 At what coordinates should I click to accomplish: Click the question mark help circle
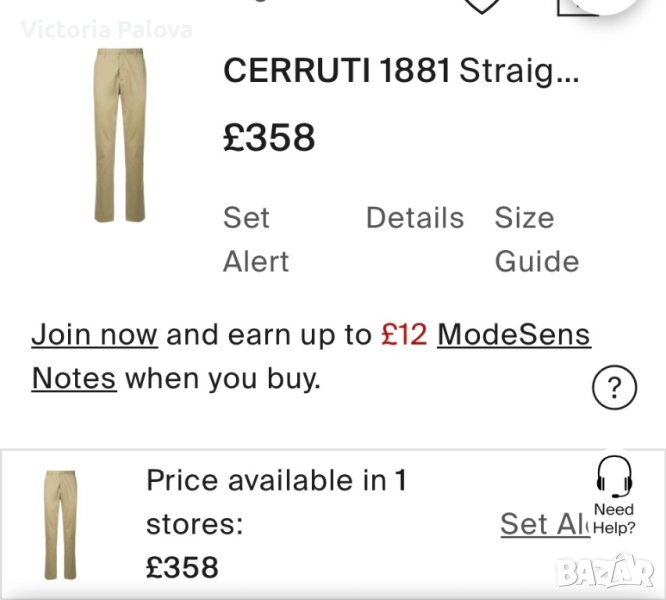click(x=614, y=387)
